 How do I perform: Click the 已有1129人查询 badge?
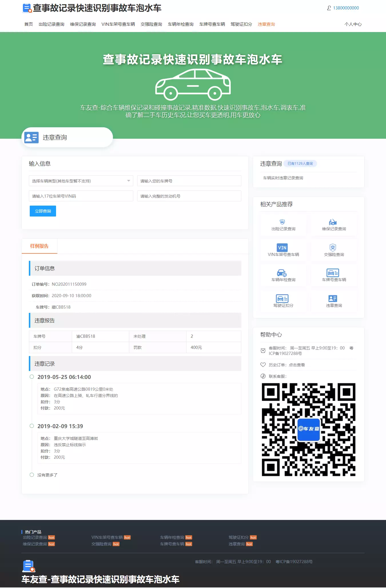pyautogui.click(x=300, y=164)
